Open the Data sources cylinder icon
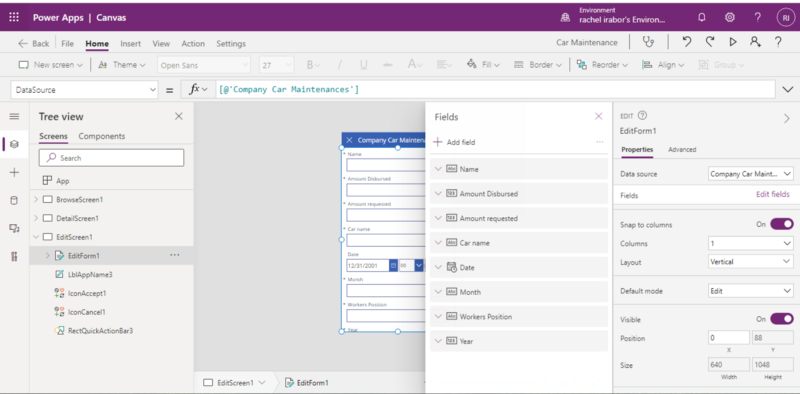800x394 pixels. point(14,201)
